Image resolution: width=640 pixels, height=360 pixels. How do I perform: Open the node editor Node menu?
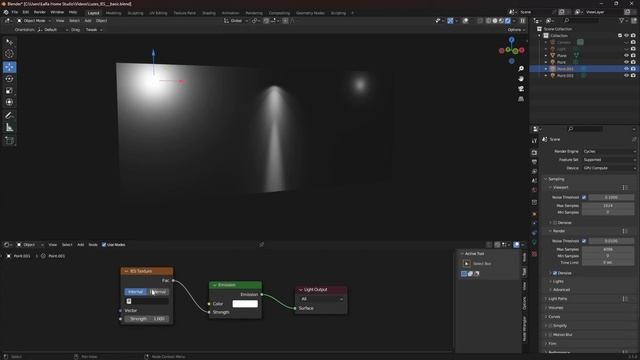(x=93, y=245)
